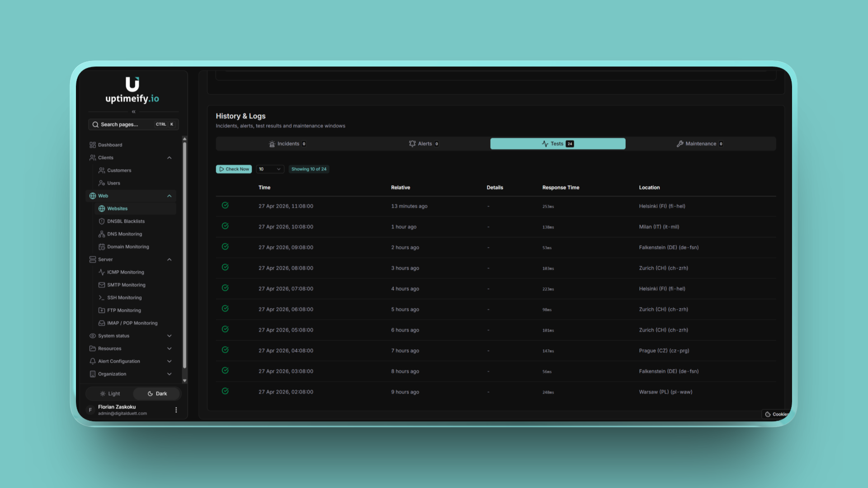Open Domain Monitoring in the sidebar
The height and width of the screenshot is (488, 868).
tap(128, 246)
